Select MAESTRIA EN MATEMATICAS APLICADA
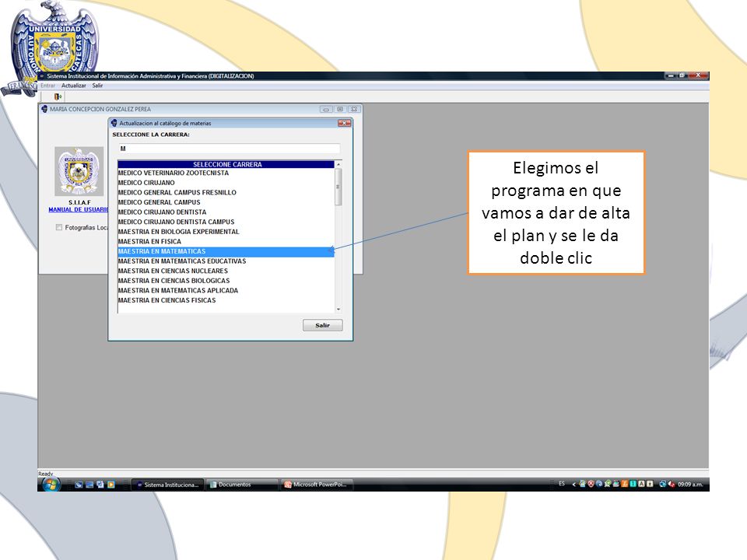The width and height of the screenshot is (747, 560). (226, 290)
